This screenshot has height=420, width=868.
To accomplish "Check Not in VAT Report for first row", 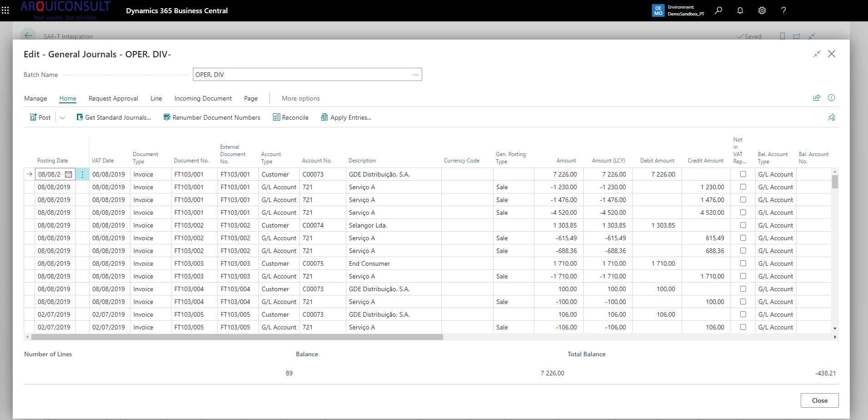I will click(x=743, y=174).
